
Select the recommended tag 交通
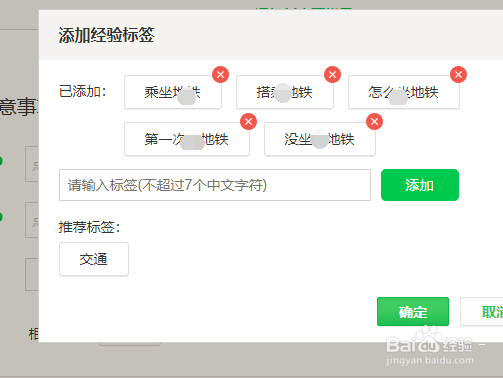[x=94, y=259]
